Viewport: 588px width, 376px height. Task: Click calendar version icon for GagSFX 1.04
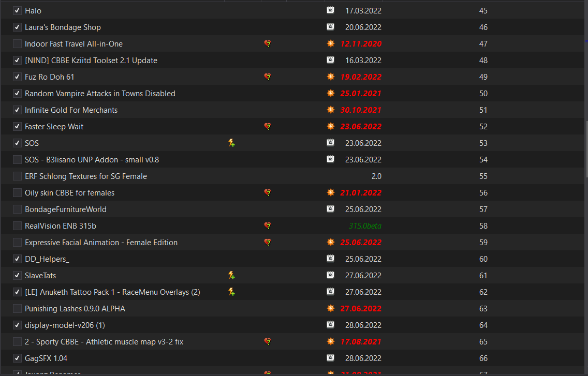click(x=330, y=357)
